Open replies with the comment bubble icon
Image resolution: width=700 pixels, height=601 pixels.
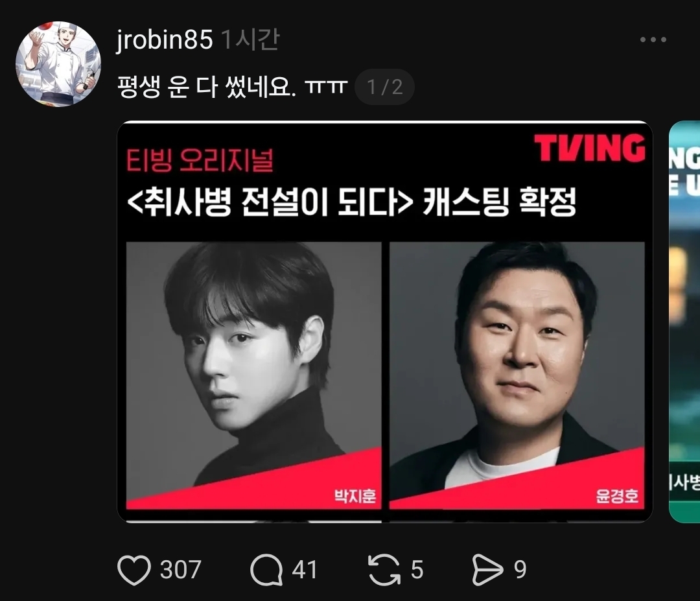tap(266, 570)
